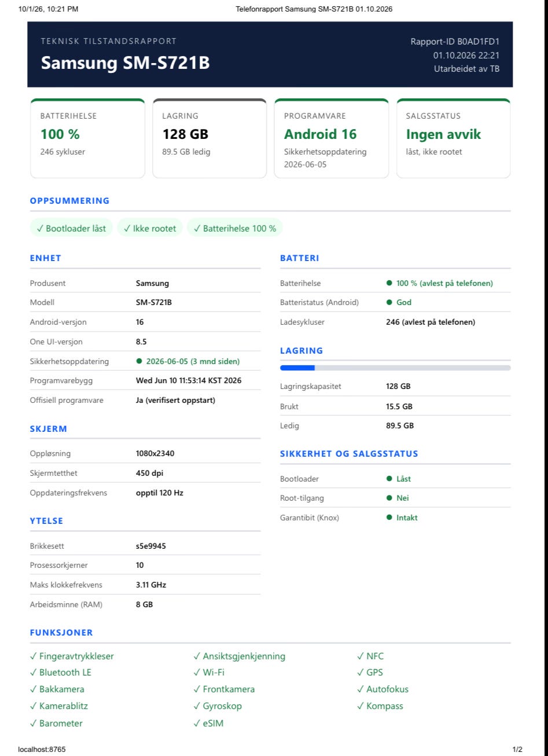
Task: Click the Bluetooth LE feature entry
Action: [x=61, y=673]
